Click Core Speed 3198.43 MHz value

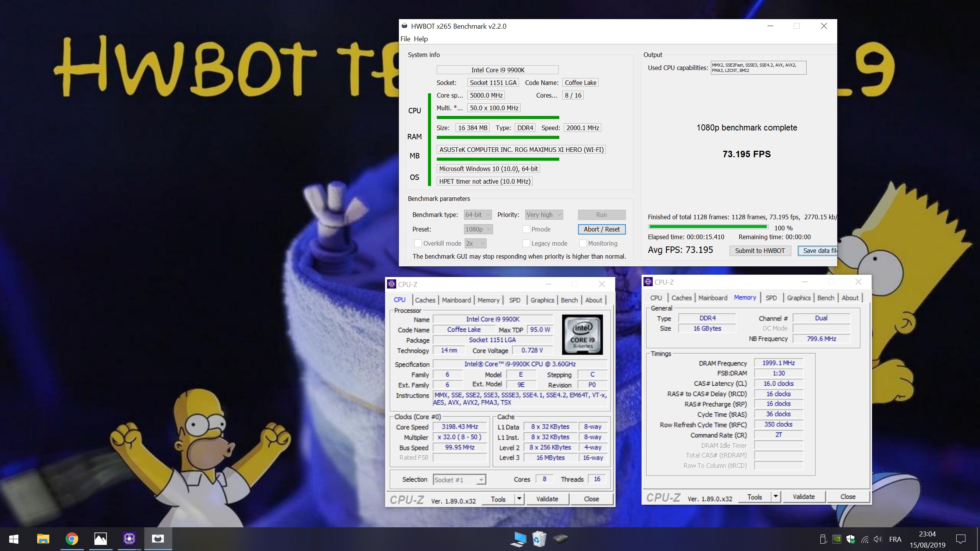(460, 427)
